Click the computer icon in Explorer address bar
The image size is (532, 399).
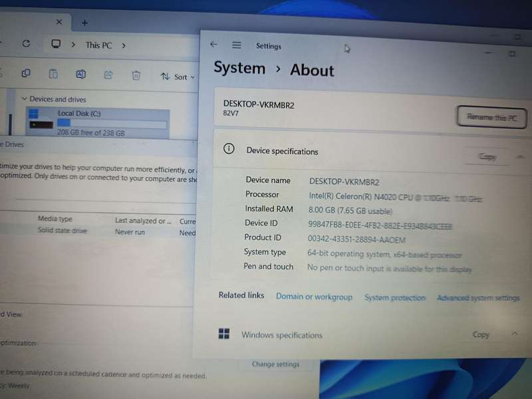click(x=56, y=44)
